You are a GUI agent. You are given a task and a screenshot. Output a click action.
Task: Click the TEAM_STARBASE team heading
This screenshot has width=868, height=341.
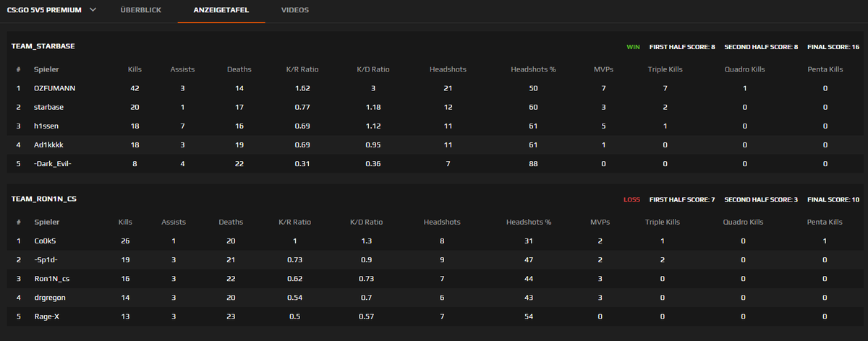43,46
